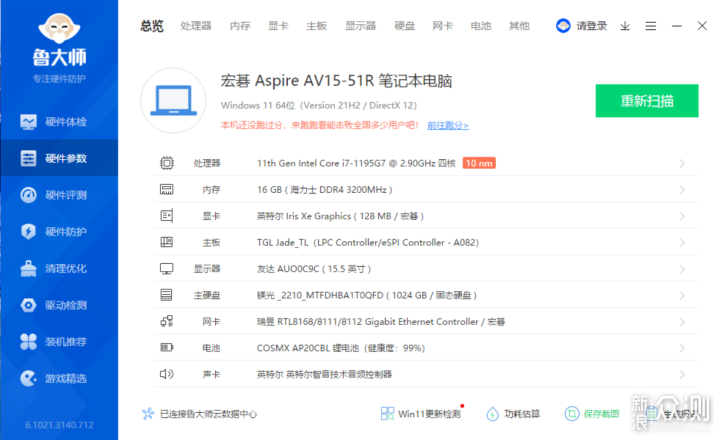720x440 pixels.
Task: Click the Iris Xe Graphics text
Action: click(340, 216)
